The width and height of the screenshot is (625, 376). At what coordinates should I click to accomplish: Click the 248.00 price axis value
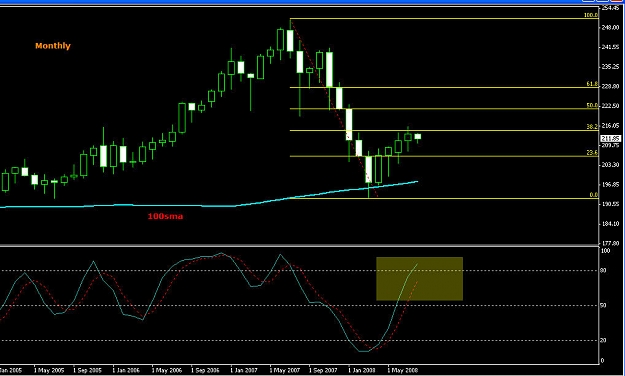pyautogui.click(x=610, y=28)
